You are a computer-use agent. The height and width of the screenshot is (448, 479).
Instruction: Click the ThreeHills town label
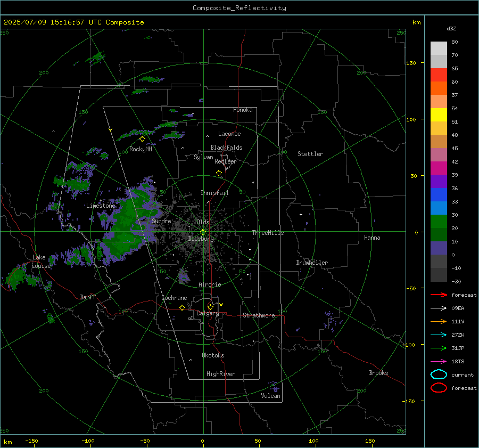[x=268, y=233]
